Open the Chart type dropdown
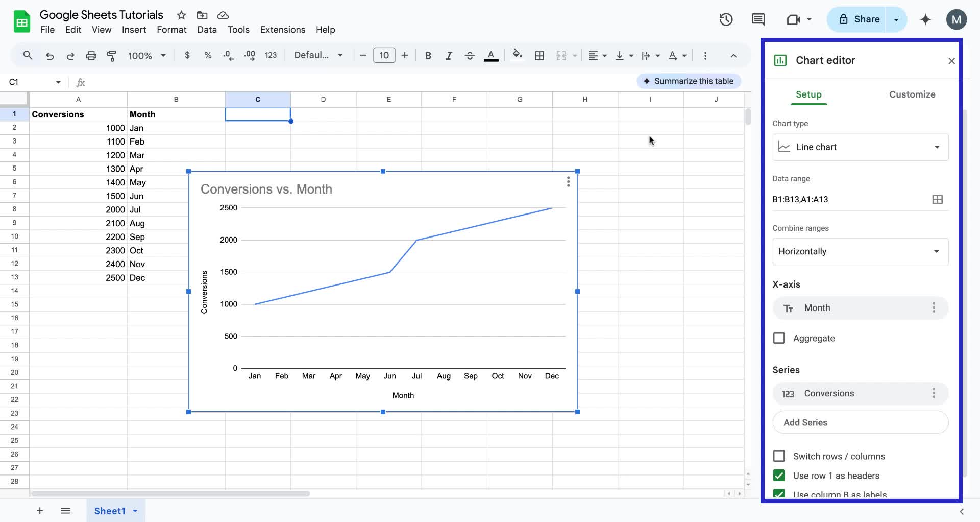 coord(861,147)
